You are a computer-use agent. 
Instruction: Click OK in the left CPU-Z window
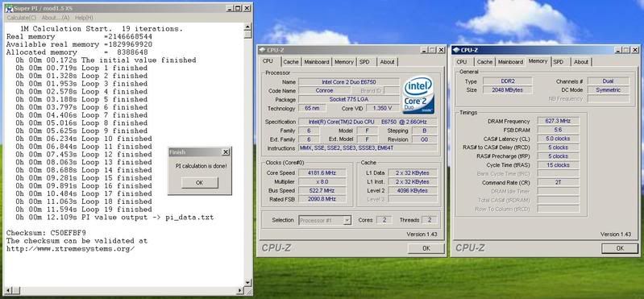tap(426, 248)
